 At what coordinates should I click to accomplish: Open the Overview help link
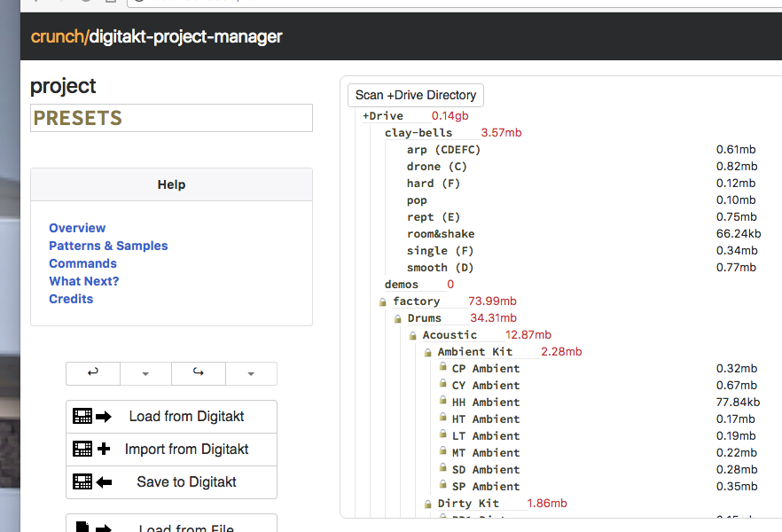(x=77, y=228)
